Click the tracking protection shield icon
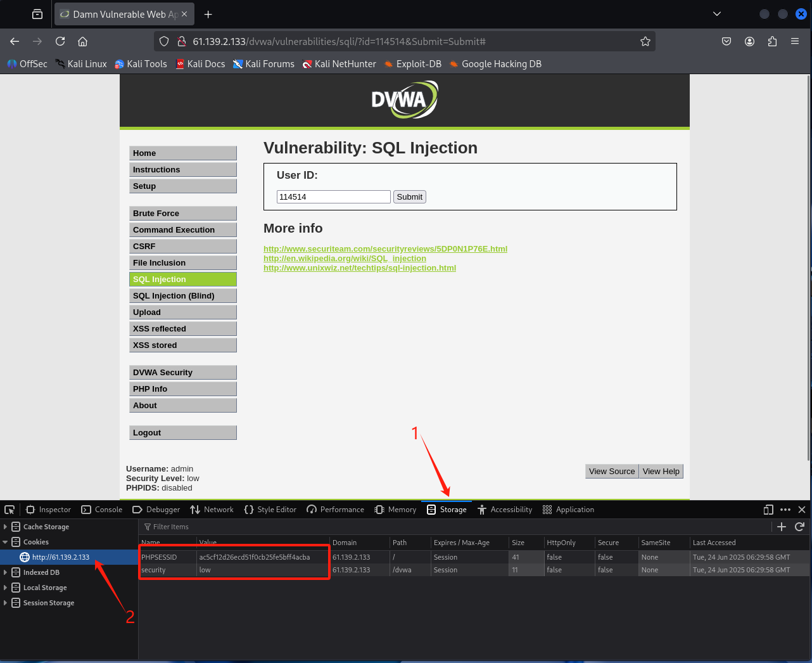This screenshot has height=663, width=812. click(164, 41)
